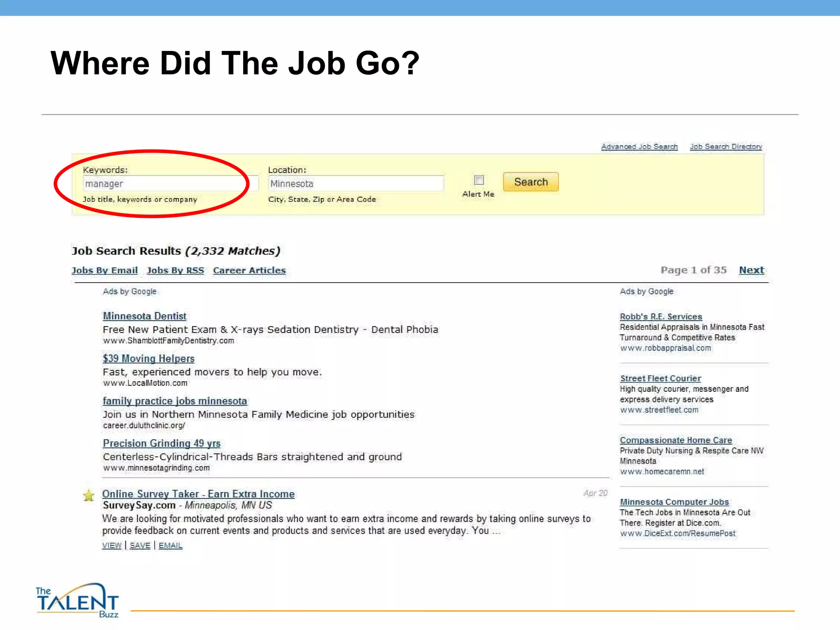This screenshot has height=630, width=840.
Task: Open the Jobs By Email link
Action: pos(105,270)
